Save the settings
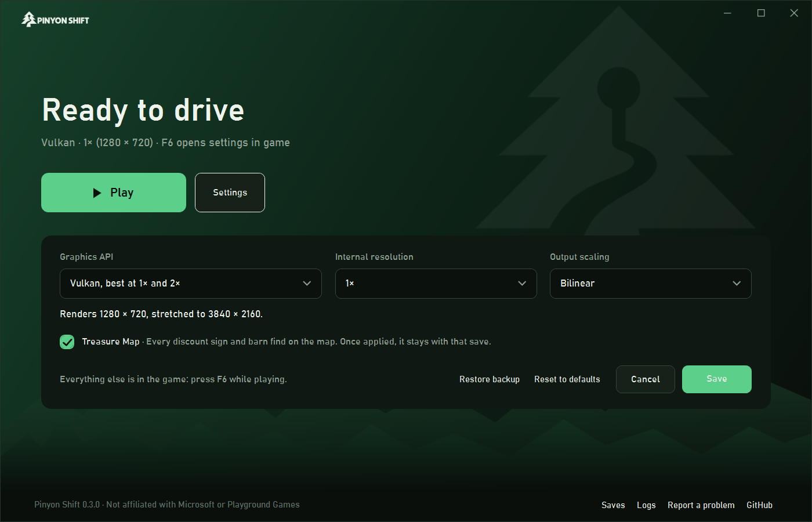This screenshot has width=812, height=522. 717,379
